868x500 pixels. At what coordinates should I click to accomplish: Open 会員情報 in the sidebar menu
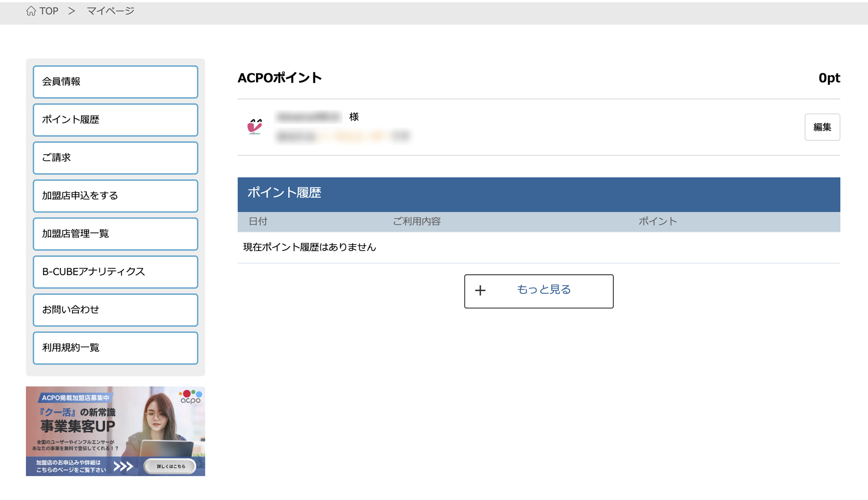click(x=115, y=82)
